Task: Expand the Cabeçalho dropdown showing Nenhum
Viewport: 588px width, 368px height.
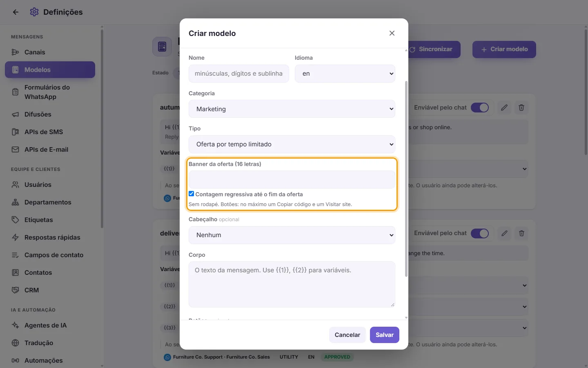Action: (292, 235)
